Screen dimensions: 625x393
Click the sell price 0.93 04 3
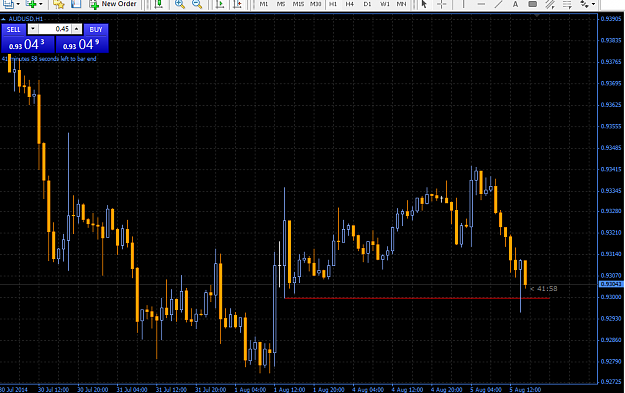tap(28, 44)
